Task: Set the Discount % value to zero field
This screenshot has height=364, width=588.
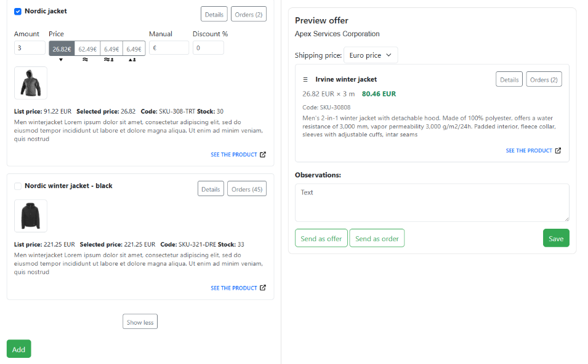Action: point(207,47)
